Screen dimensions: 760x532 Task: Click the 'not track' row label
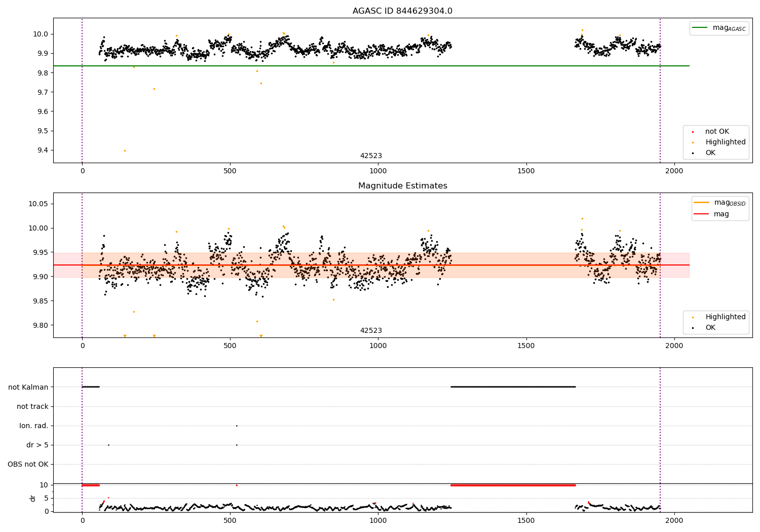coord(32,406)
